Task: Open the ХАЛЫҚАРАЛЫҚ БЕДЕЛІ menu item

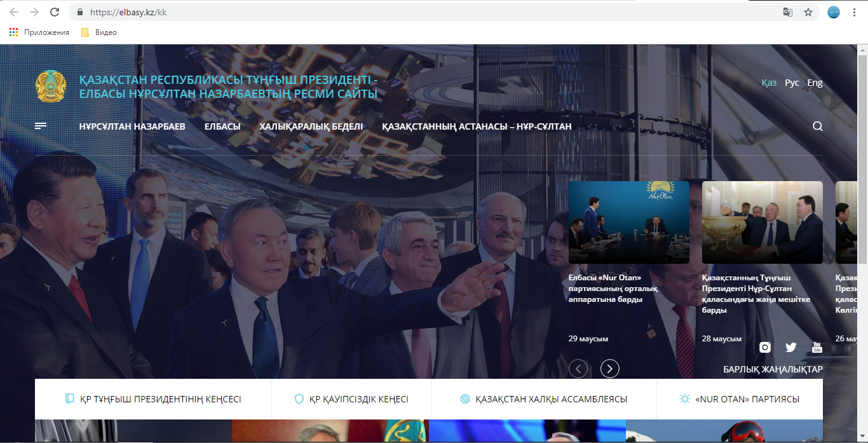Action: [x=311, y=126]
